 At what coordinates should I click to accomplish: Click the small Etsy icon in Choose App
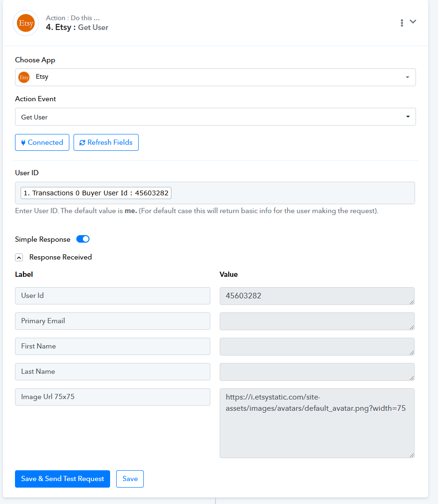pos(24,77)
